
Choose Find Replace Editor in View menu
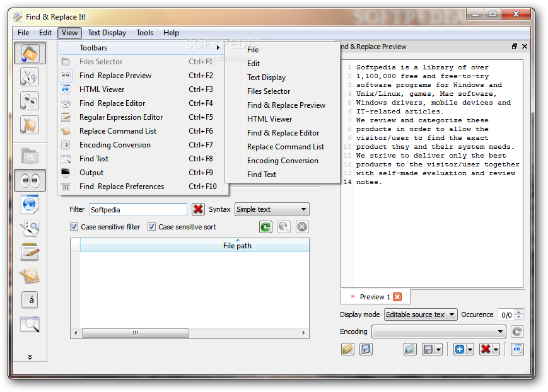pos(143,103)
